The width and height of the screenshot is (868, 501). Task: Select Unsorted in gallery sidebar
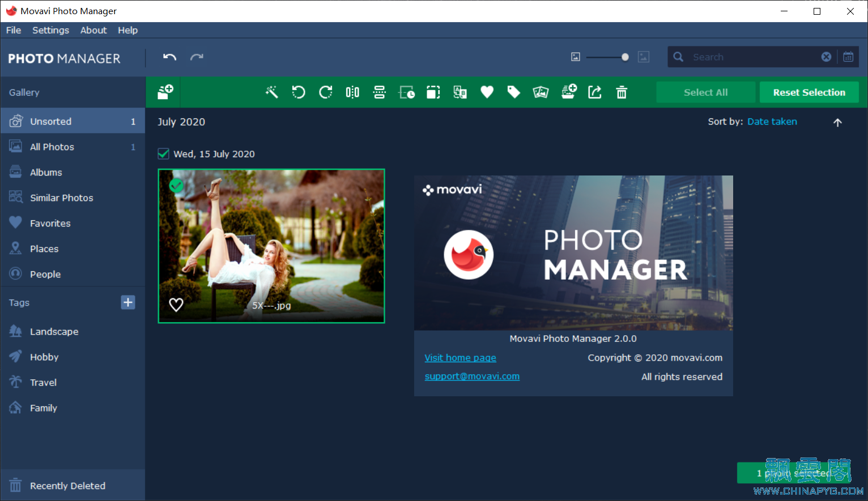[73, 121]
